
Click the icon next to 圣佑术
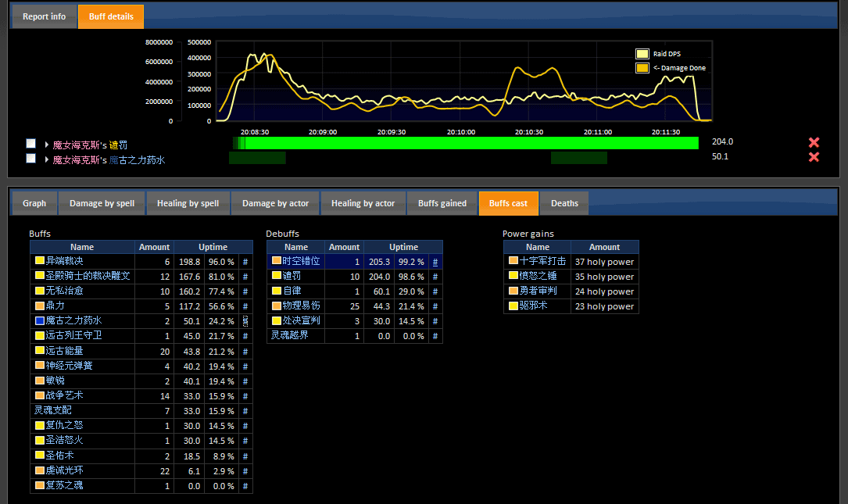[x=40, y=456]
